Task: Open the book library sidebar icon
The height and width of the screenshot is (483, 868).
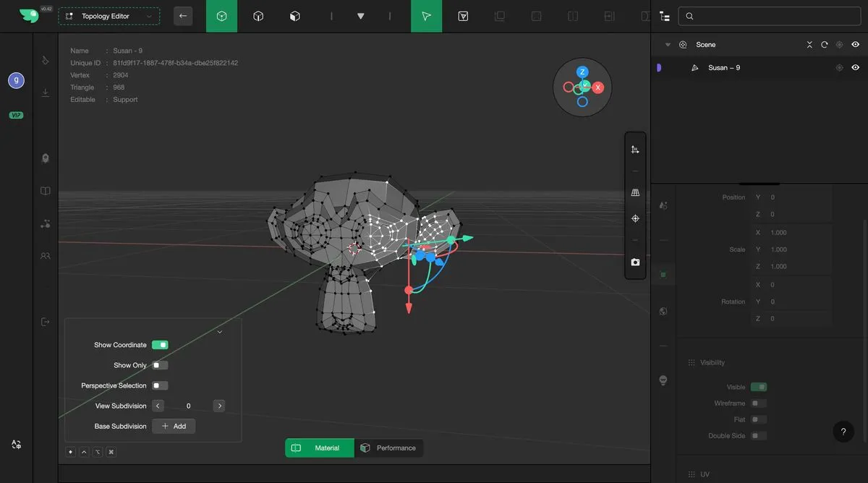Action: point(46,191)
